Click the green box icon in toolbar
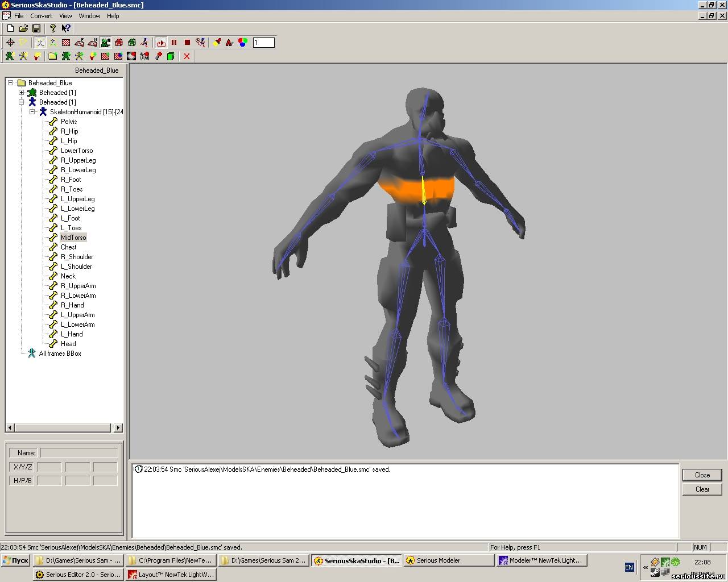 tap(132, 43)
